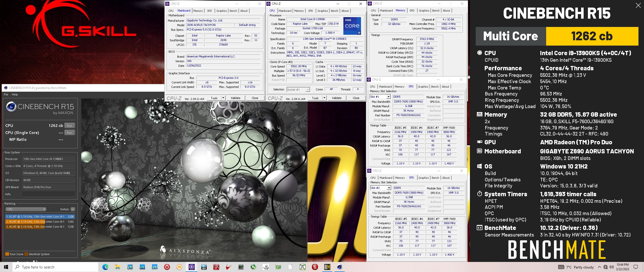
Task: Click Validate in Mainboard CPU-Z window
Action: pos(235,98)
